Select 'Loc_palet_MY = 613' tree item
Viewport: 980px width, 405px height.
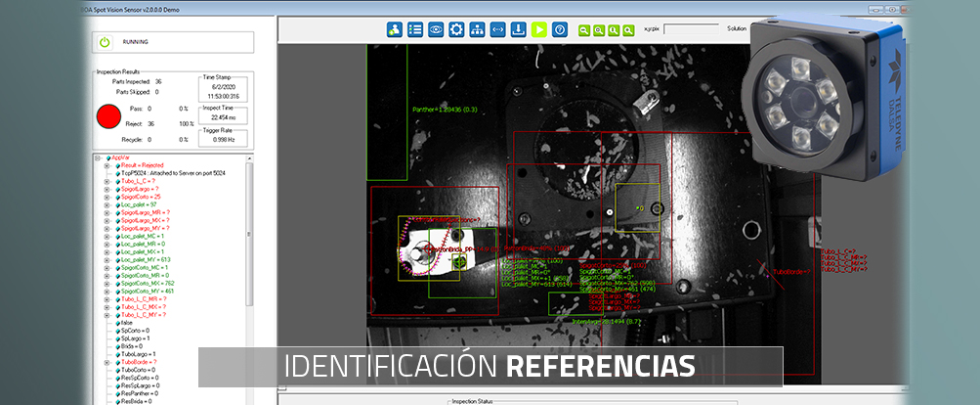[x=145, y=259]
